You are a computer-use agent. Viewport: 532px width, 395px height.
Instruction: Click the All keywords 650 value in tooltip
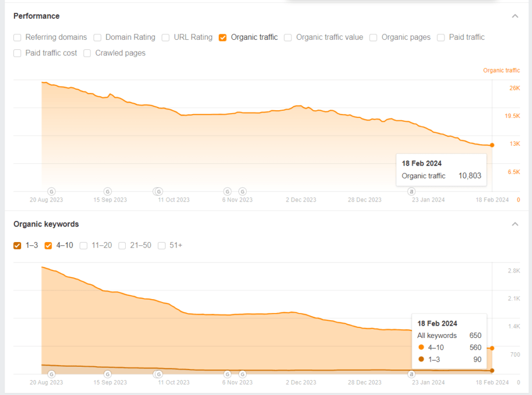click(x=475, y=335)
